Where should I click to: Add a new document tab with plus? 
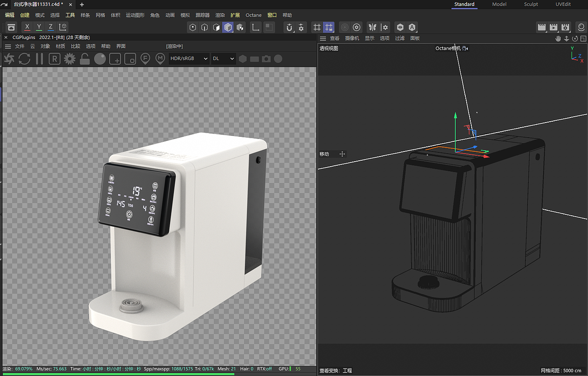[x=82, y=5]
